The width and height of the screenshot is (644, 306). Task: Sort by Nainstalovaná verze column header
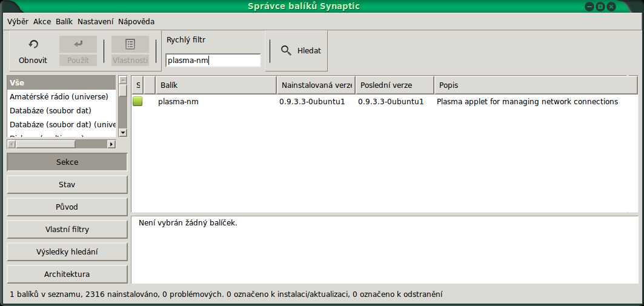point(316,85)
